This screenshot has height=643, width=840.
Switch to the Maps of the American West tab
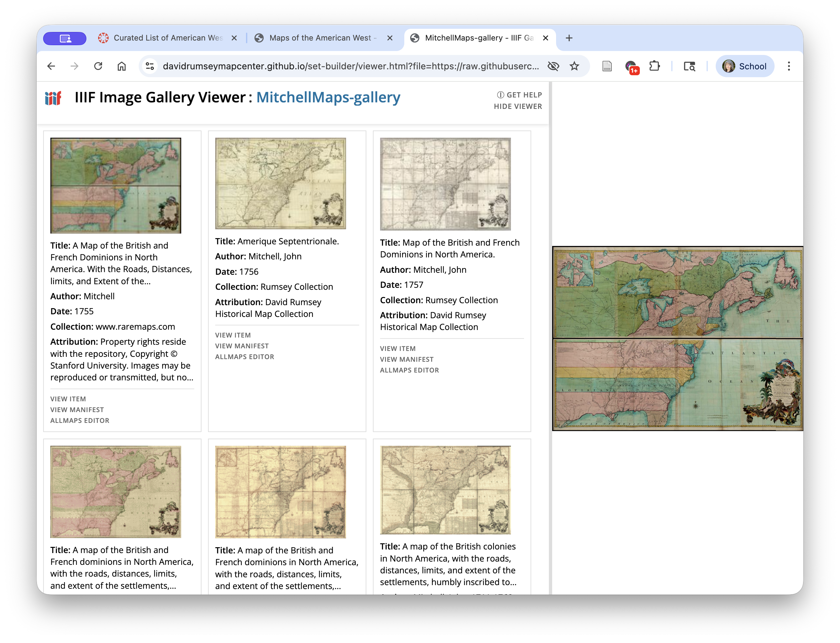point(322,38)
